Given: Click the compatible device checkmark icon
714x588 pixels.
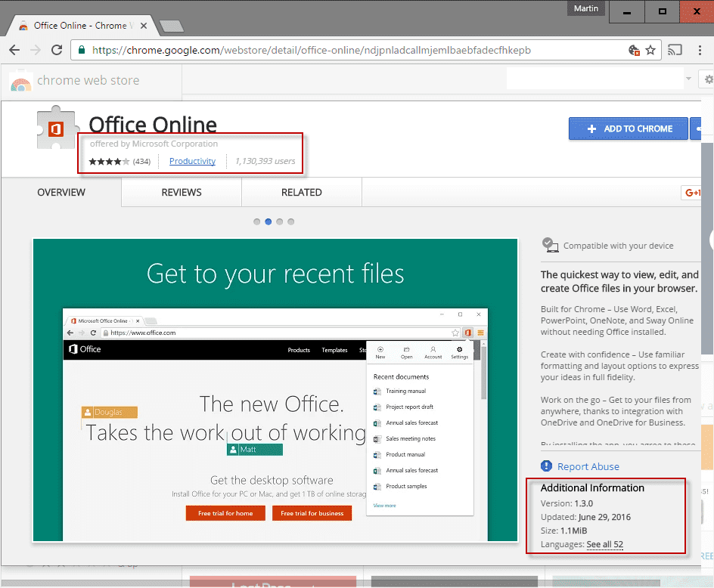Looking at the screenshot, I should (x=550, y=245).
